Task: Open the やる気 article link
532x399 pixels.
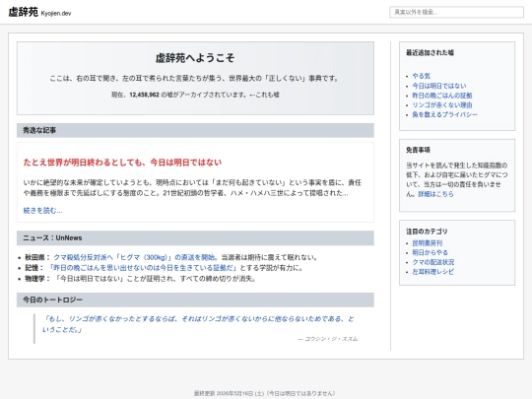Action: (421, 76)
